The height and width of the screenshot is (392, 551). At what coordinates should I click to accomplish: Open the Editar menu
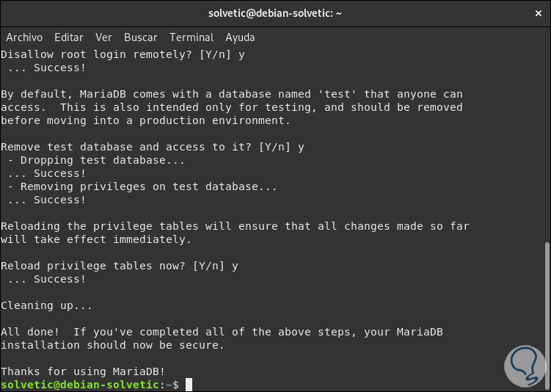pyautogui.click(x=69, y=37)
